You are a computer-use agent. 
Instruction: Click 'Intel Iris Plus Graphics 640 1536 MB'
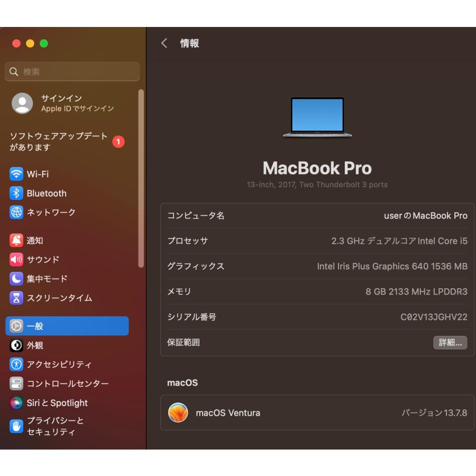[392, 266]
